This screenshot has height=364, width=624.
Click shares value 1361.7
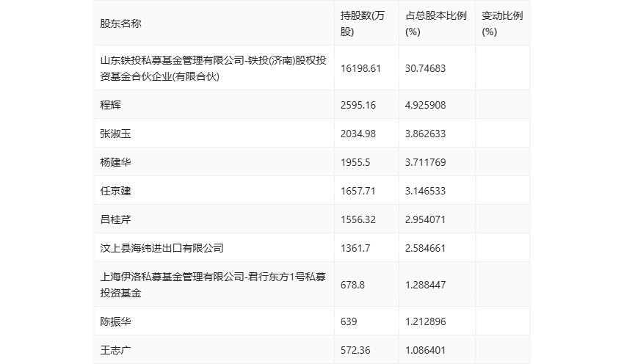pyautogui.click(x=355, y=248)
